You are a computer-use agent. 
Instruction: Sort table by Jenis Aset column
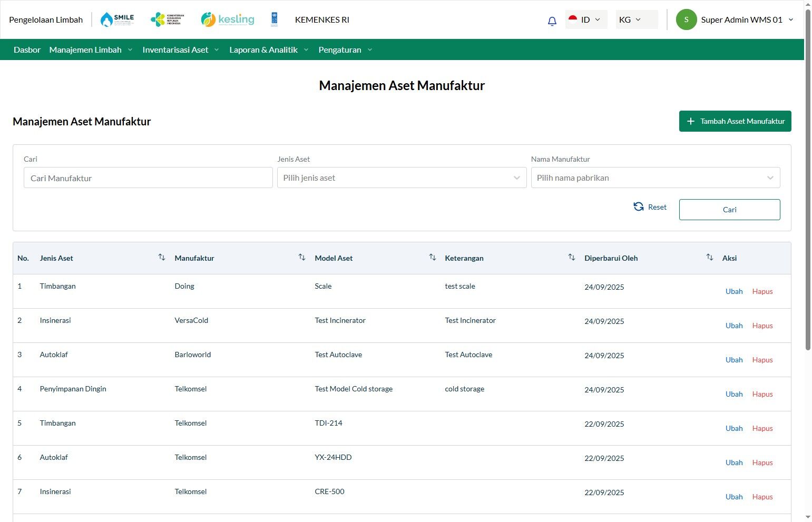click(161, 258)
